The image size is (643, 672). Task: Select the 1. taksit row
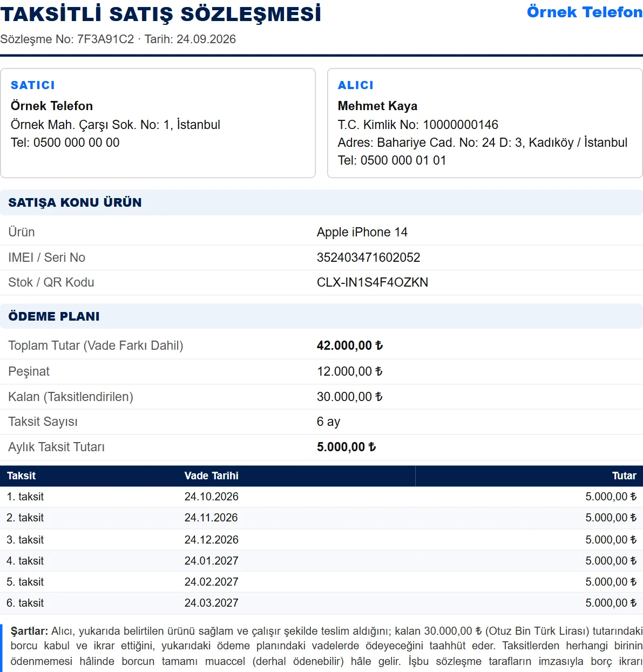[321, 497]
